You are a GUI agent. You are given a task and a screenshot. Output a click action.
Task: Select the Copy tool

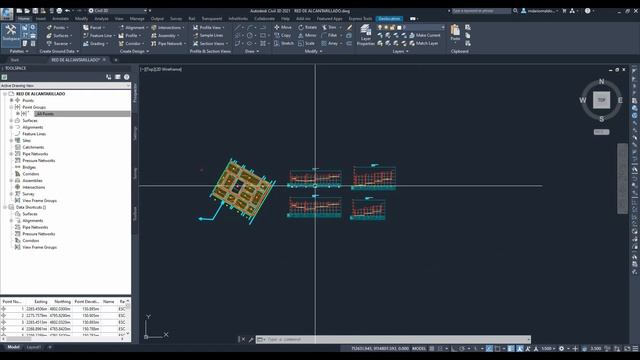point(282,36)
